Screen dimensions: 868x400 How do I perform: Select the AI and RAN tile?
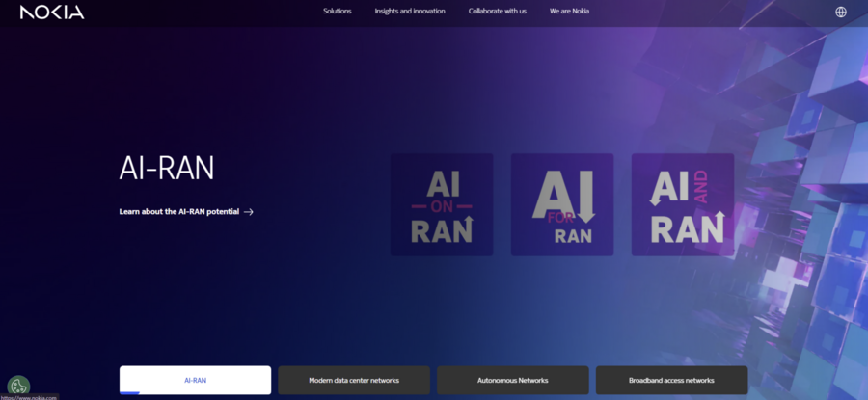[683, 204]
